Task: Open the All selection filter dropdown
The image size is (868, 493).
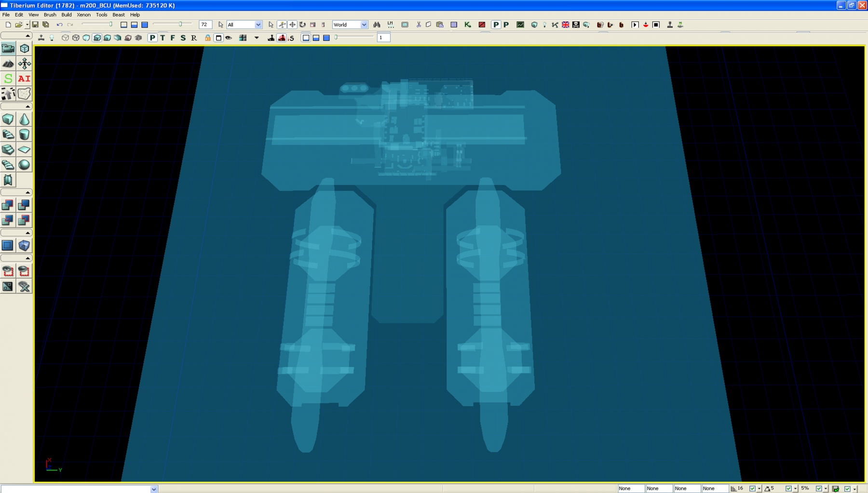Action: (258, 25)
